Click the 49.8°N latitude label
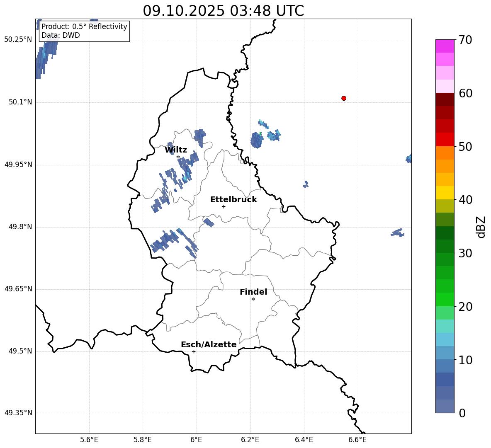 [x=20, y=227]
